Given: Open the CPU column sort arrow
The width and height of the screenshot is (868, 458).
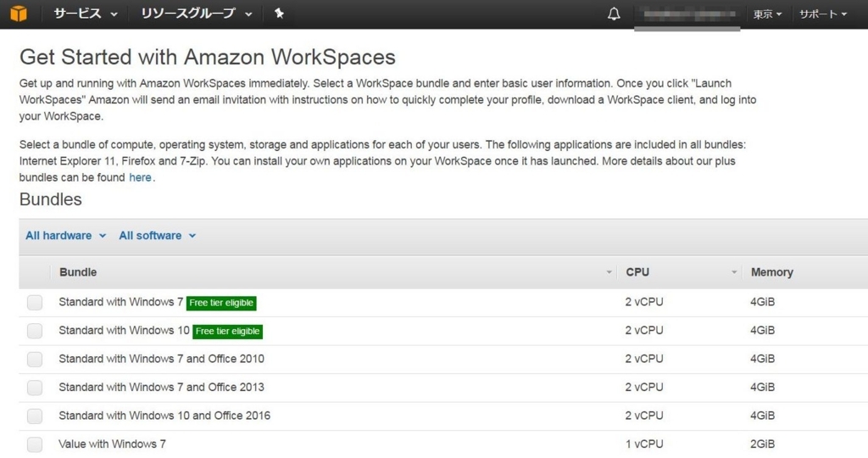Looking at the screenshot, I should tap(734, 272).
